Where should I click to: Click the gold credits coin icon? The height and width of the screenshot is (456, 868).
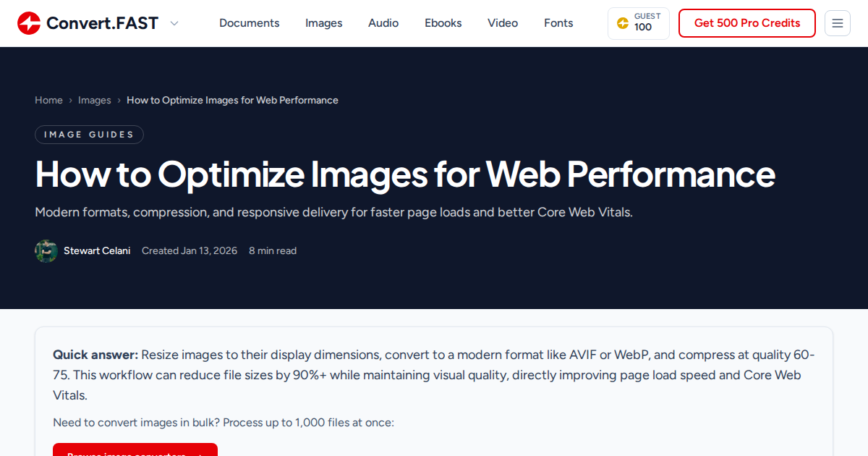click(623, 23)
